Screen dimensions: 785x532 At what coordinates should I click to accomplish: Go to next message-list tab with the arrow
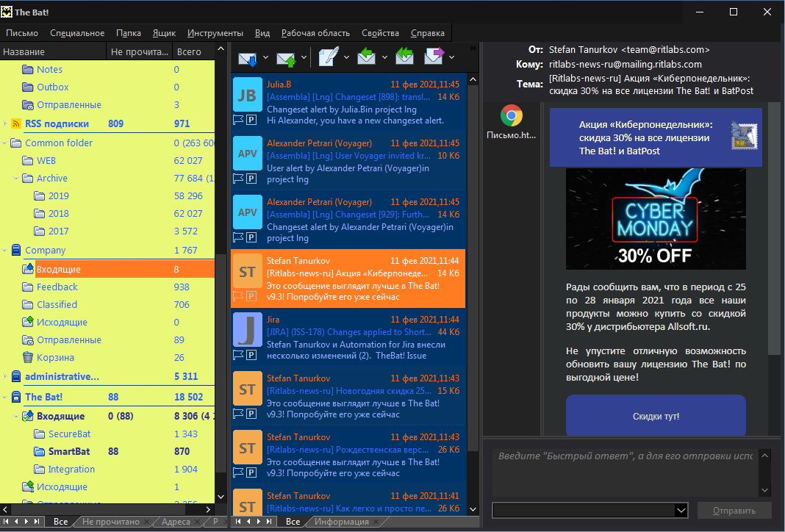coord(258,522)
